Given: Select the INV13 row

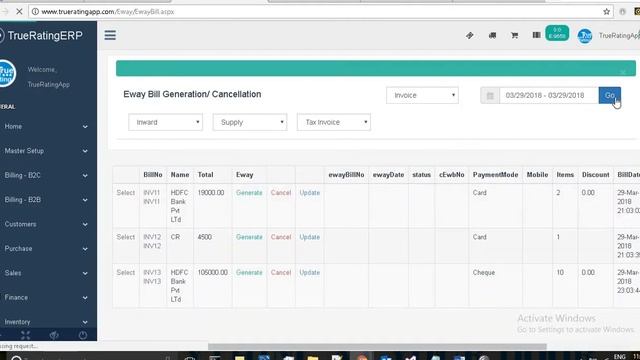Looking at the screenshot, I should click(x=125, y=273).
